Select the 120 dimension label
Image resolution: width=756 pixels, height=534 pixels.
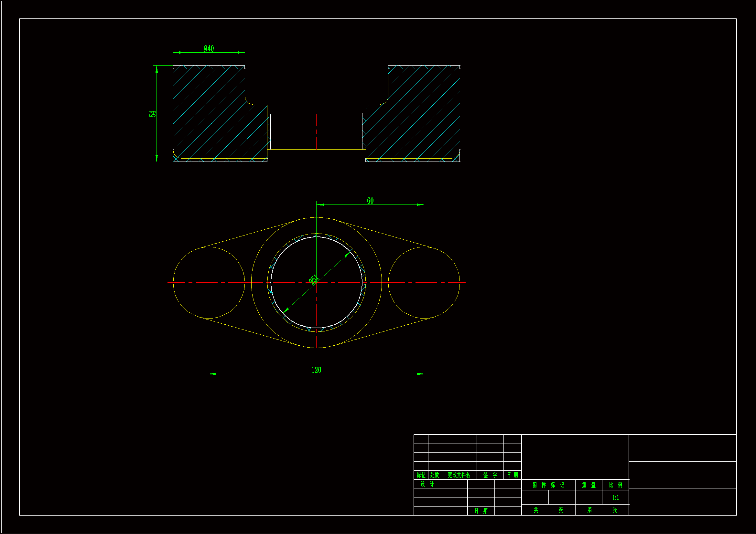[x=316, y=370]
